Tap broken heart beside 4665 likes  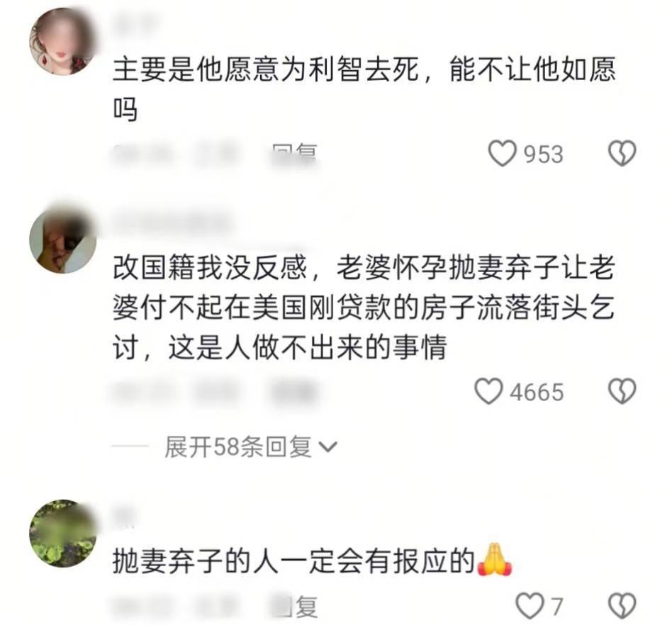[x=622, y=391]
